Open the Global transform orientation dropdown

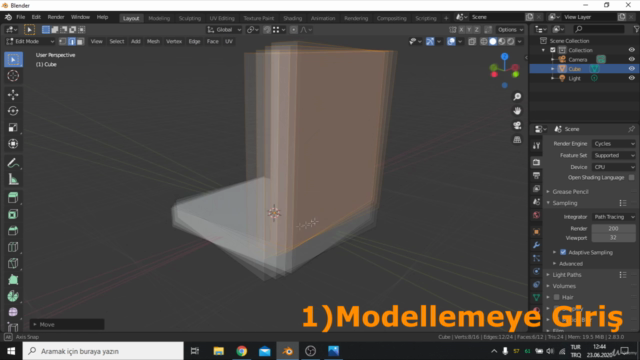tap(224, 29)
